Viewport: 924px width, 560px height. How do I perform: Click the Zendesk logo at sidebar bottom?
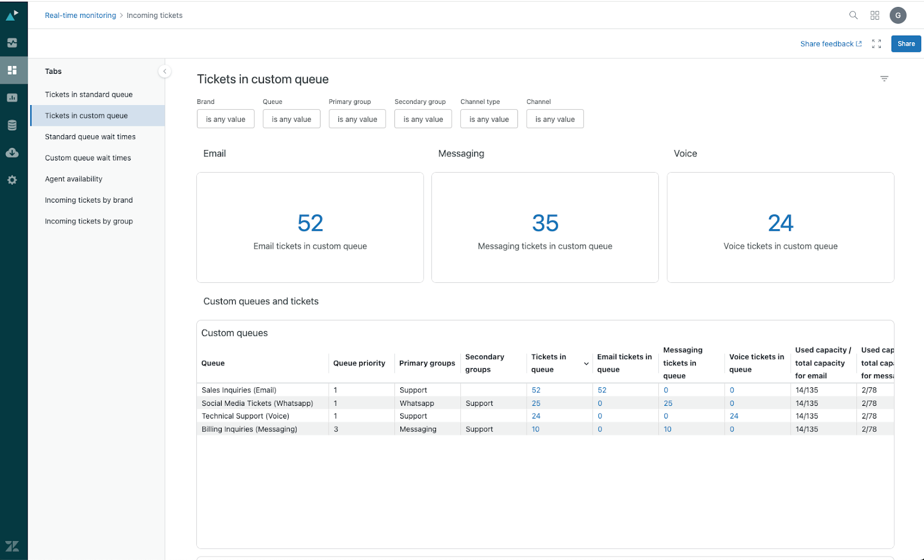[x=12, y=546]
